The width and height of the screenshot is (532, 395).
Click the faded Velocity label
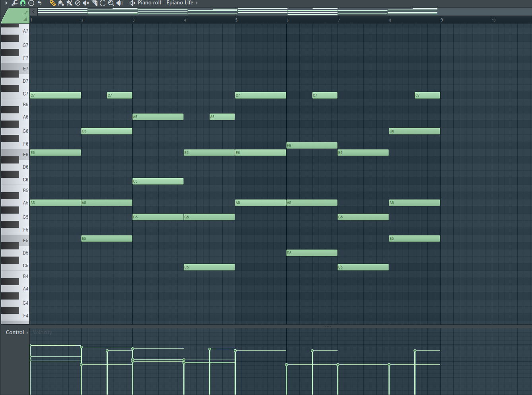click(x=43, y=332)
